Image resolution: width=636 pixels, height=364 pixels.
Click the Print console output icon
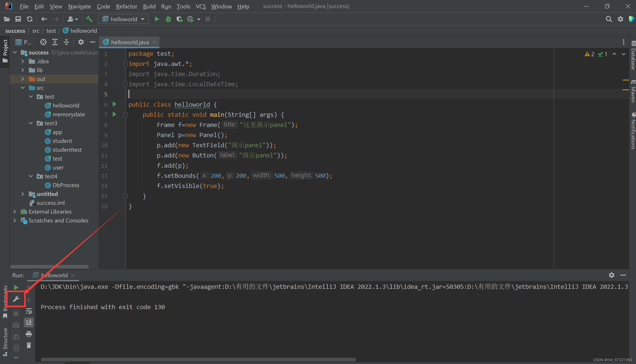point(29,334)
